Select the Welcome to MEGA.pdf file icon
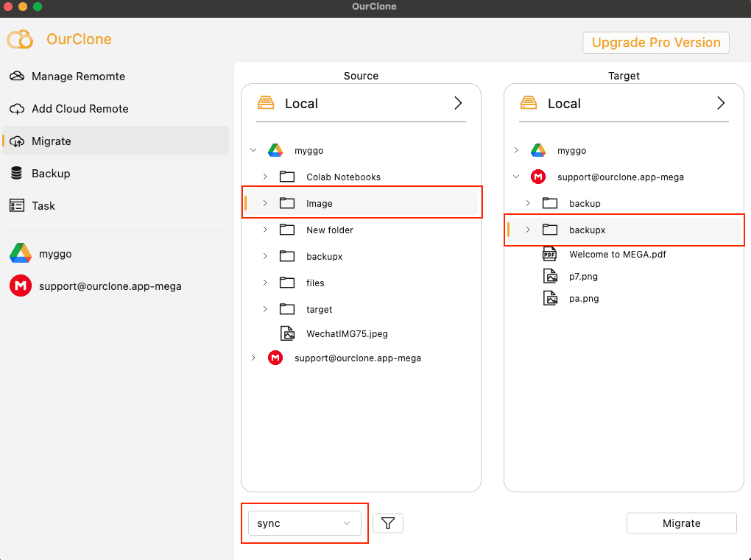The height and width of the screenshot is (560, 751). click(x=549, y=255)
